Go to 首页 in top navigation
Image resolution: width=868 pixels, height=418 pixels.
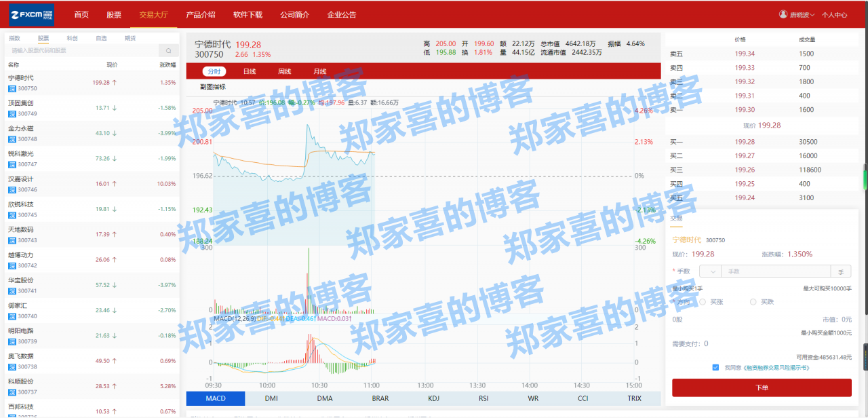pos(81,14)
